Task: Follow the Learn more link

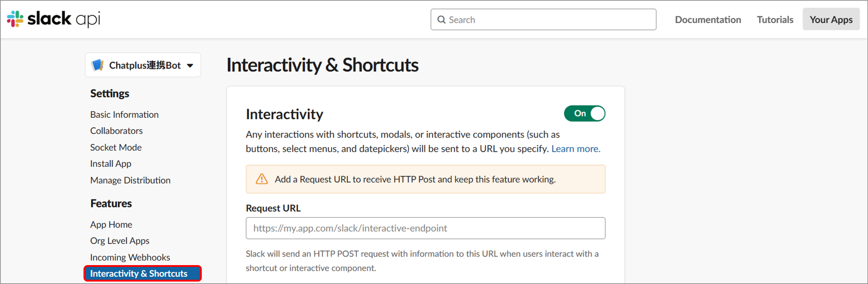Action: [x=576, y=149]
